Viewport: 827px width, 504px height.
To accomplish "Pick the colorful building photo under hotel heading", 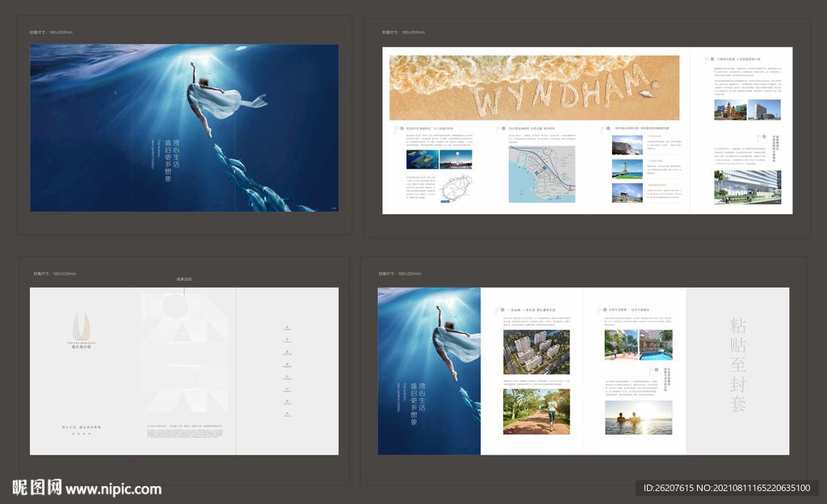I will coord(730,110).
